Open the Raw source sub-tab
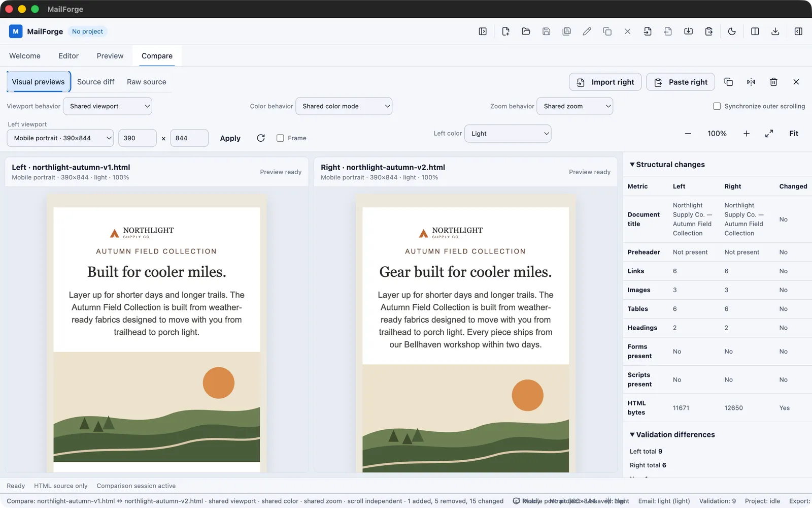The image size is (812, 508). [x=147, y=82]
